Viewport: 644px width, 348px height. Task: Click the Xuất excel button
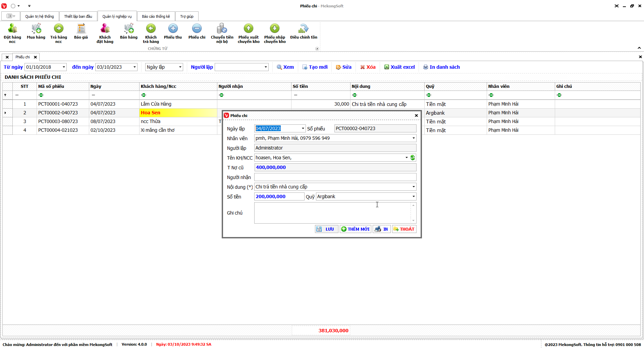pos(399,67)
